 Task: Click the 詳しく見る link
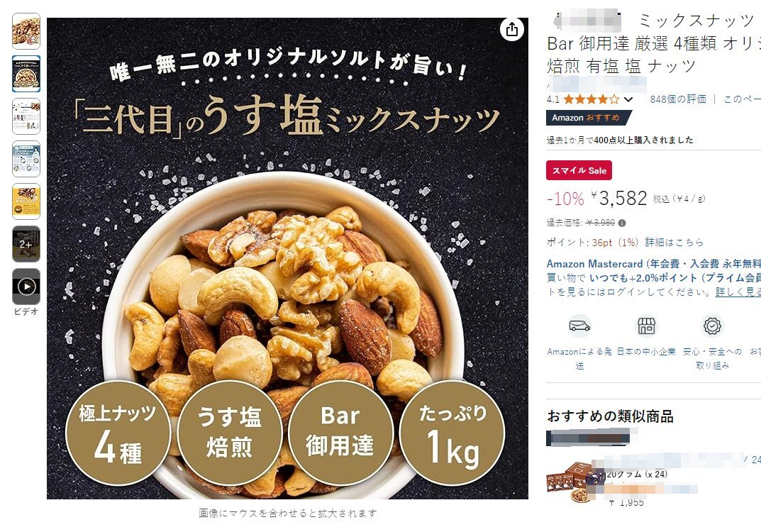pos(738,292)
